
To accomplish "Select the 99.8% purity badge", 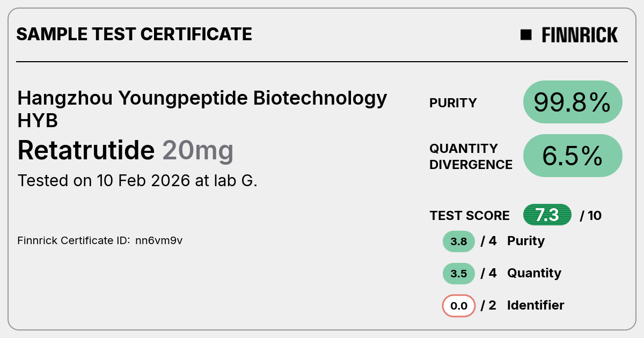I will 573,102.
